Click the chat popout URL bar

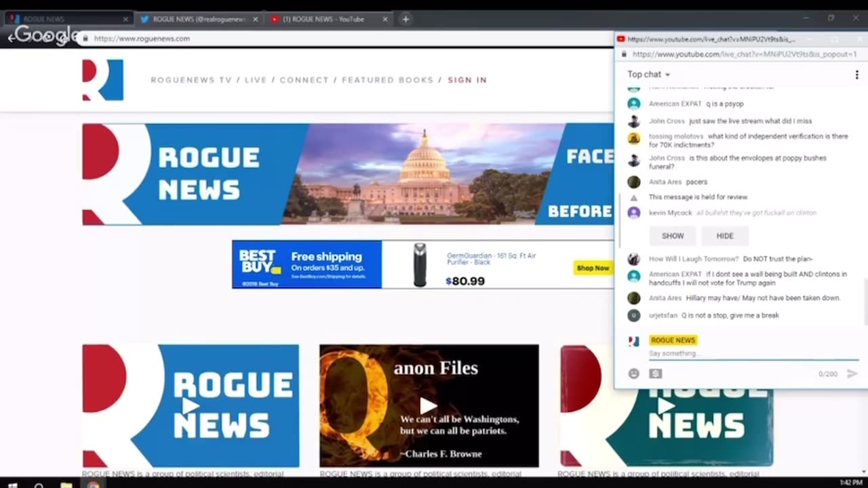click(x=745, y=54)
